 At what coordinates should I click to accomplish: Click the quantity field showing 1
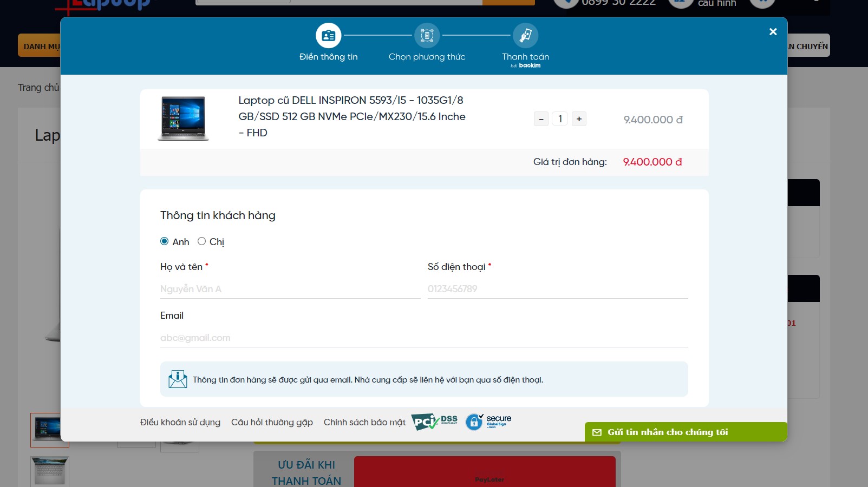[x=560, y=119]
